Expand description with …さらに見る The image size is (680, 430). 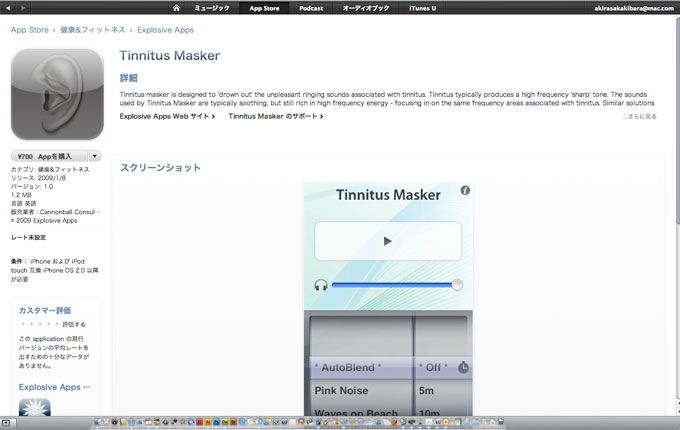(639, 116)
